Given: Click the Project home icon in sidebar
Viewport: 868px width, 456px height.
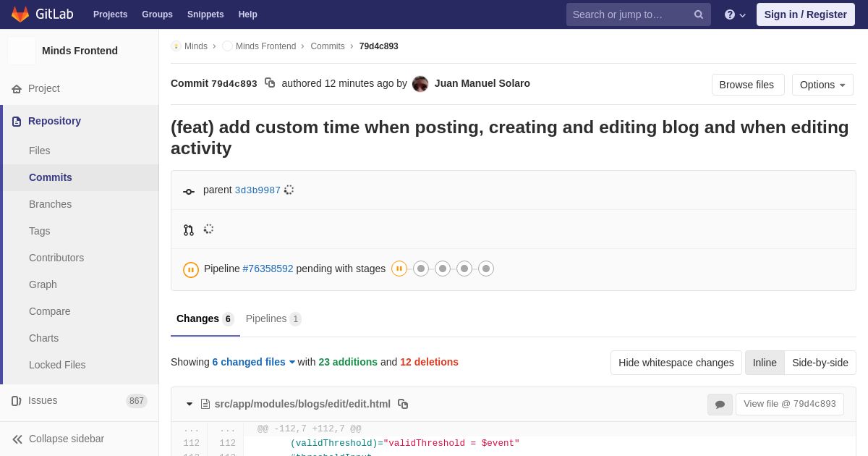Looking at the screenshot, I should (17, 89).
